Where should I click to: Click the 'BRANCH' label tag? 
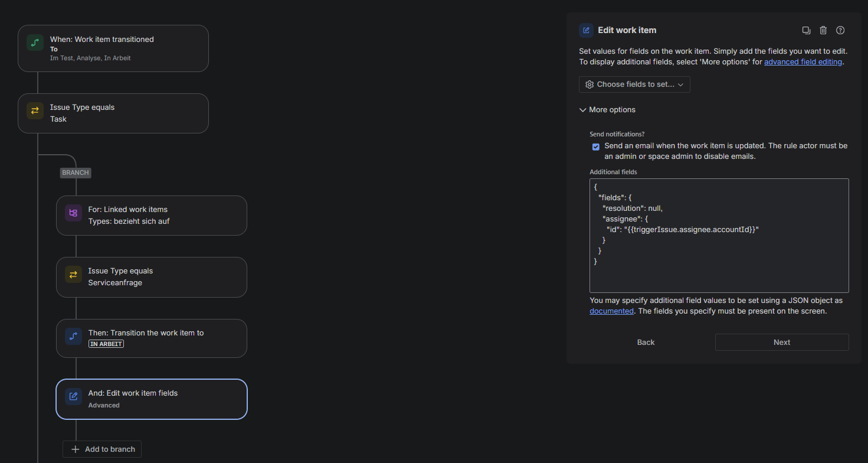tap(76, 173)
